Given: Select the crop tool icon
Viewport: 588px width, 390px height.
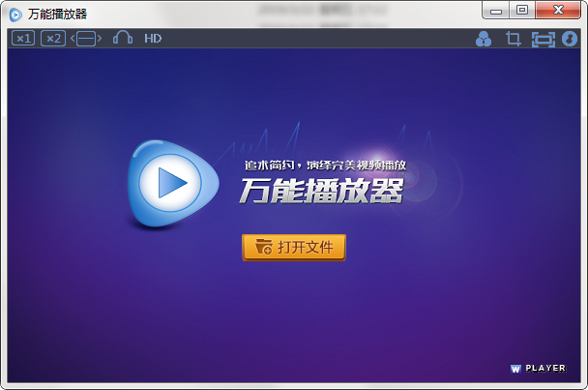Looking at the screenshot, I should [514, 39].
